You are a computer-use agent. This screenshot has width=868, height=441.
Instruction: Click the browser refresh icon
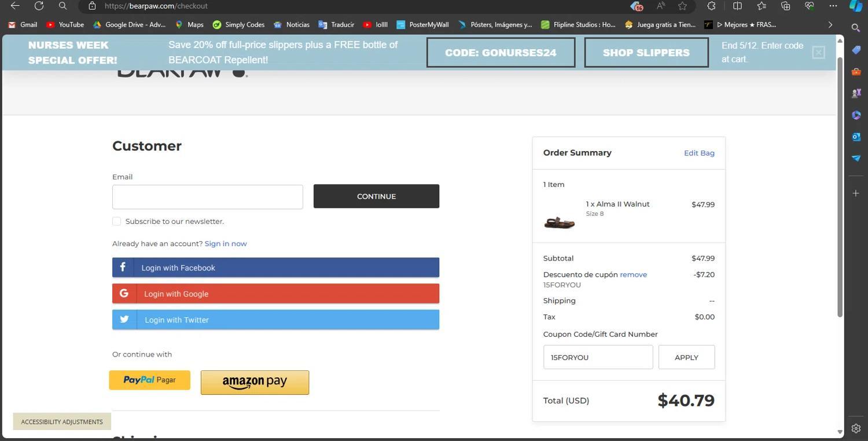pyautogui.click(x=39, y=6)
